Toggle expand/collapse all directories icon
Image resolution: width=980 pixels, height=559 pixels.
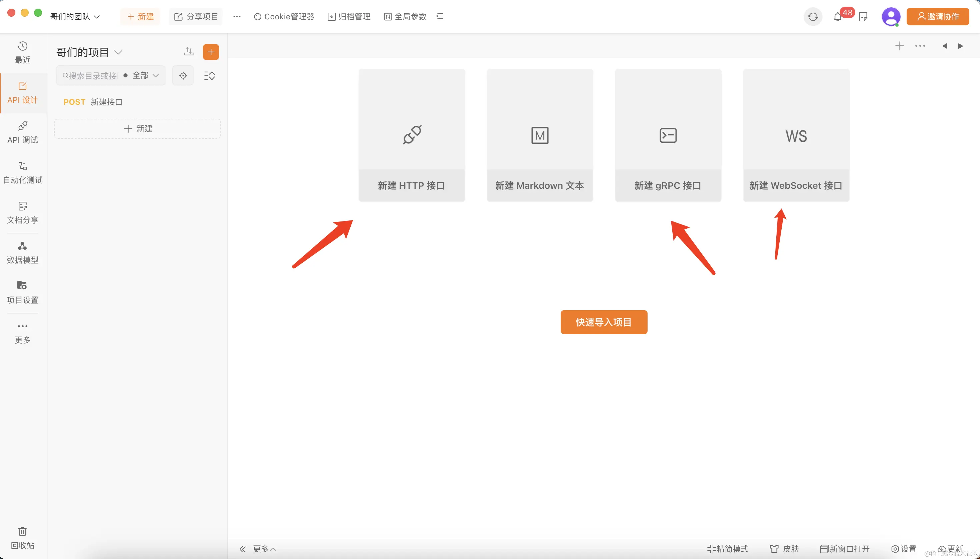[x=210, y=76]
